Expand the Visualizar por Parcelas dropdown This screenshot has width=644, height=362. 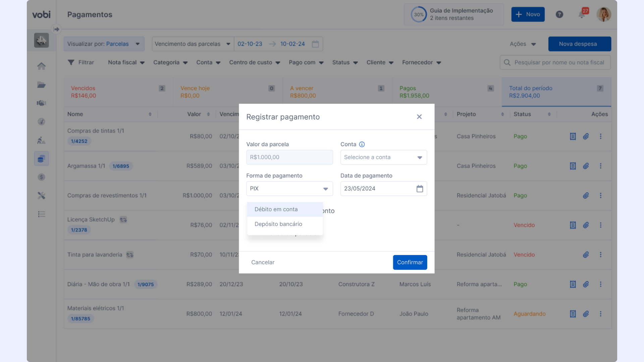click(104, 44)
